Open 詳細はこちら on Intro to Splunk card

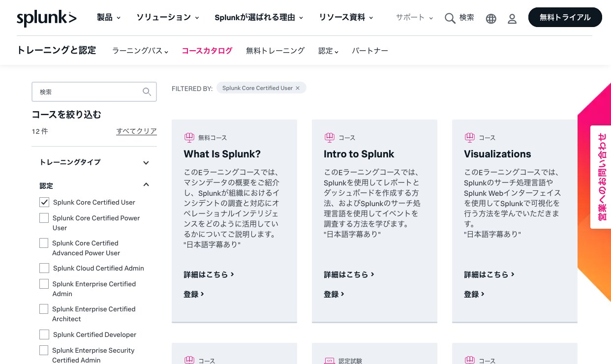349,274
